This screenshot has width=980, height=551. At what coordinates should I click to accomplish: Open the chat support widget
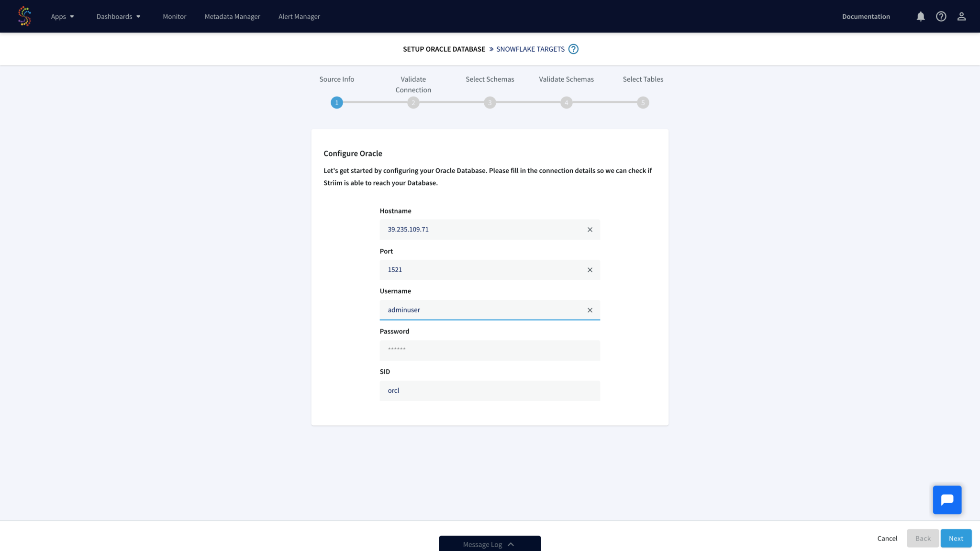coord(947,500)
